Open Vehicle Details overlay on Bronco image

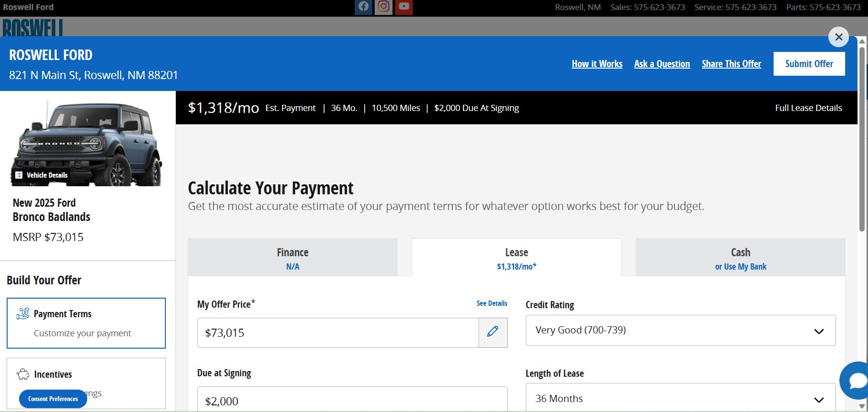pyautogui.click(x=41, y=175)
